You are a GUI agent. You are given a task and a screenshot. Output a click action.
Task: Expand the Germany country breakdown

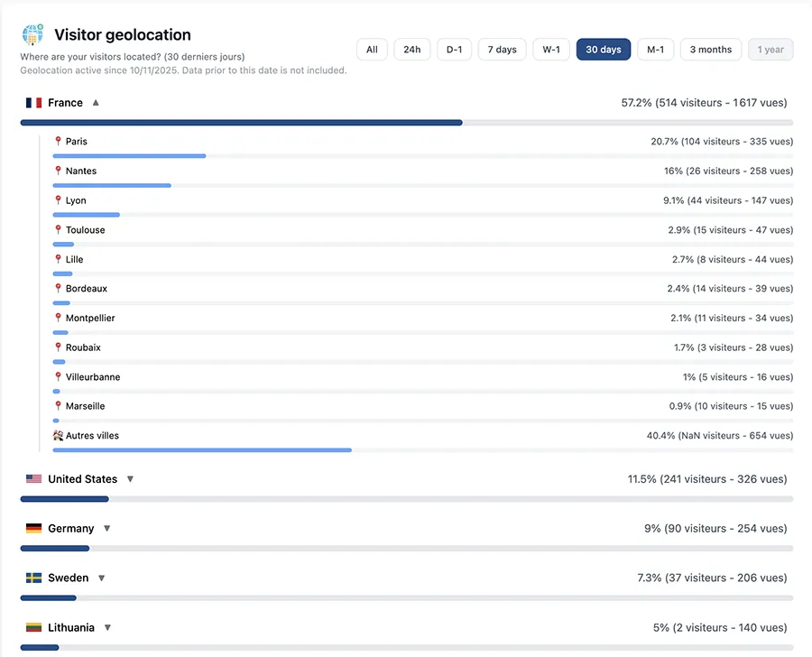[x=106, y=529]
